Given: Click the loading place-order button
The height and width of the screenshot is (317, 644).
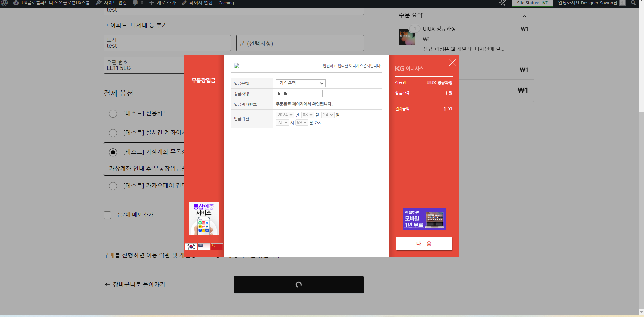Looking at the screenshot, I should point(299,285).
